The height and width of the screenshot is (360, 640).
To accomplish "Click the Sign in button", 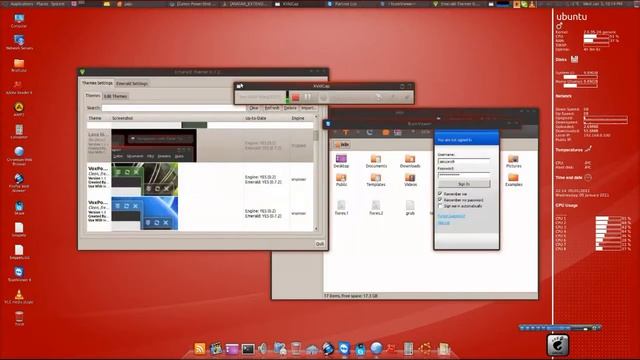I will point(464,184).
